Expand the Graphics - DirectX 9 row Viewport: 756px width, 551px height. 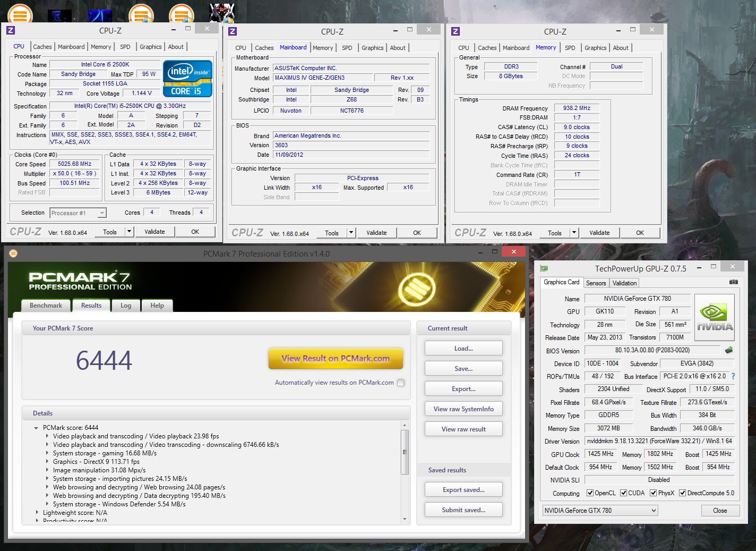click(x=47, y=462)
